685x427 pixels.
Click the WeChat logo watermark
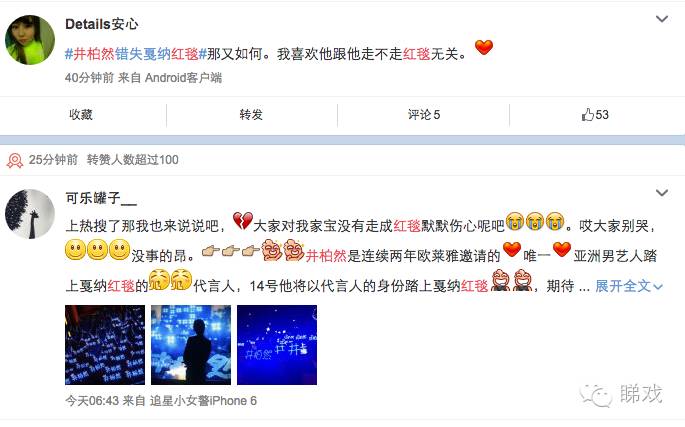[x=595, y=396]
